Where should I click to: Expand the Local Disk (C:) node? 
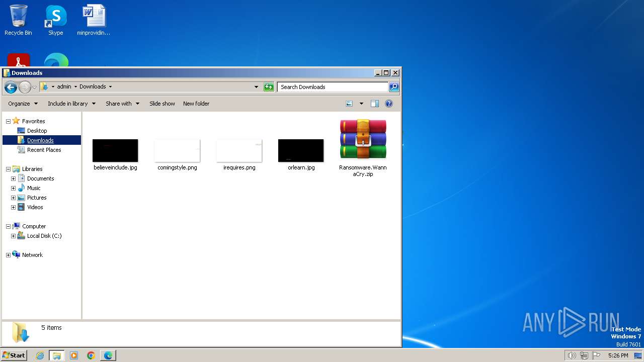(13, 236)
